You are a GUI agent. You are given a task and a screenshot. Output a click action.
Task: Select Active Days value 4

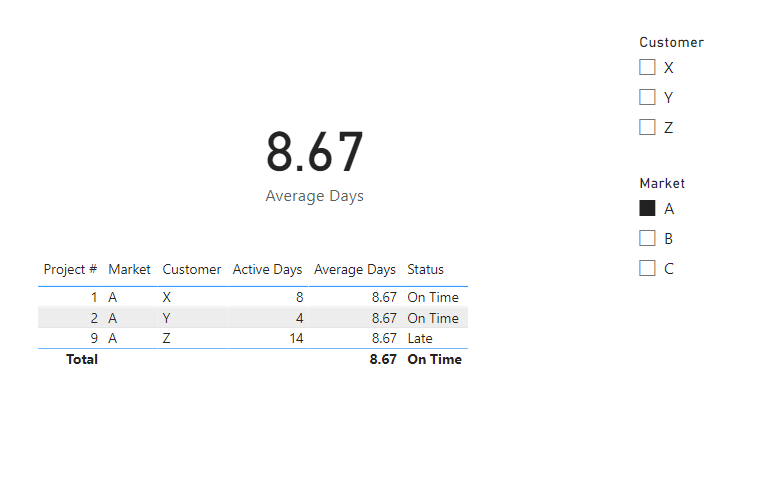pyautogui.click(x=300, y=318)
